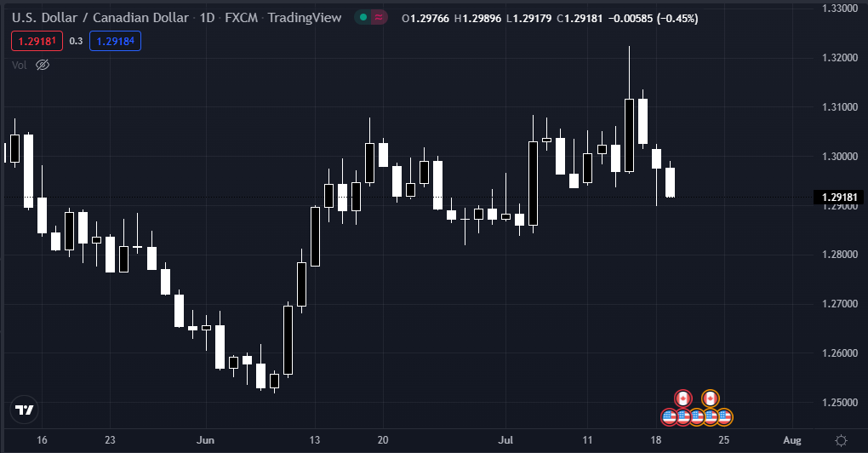Click the 1.26000 price axis label
Viewport: 868px width, 453px height.
[840, 353]
